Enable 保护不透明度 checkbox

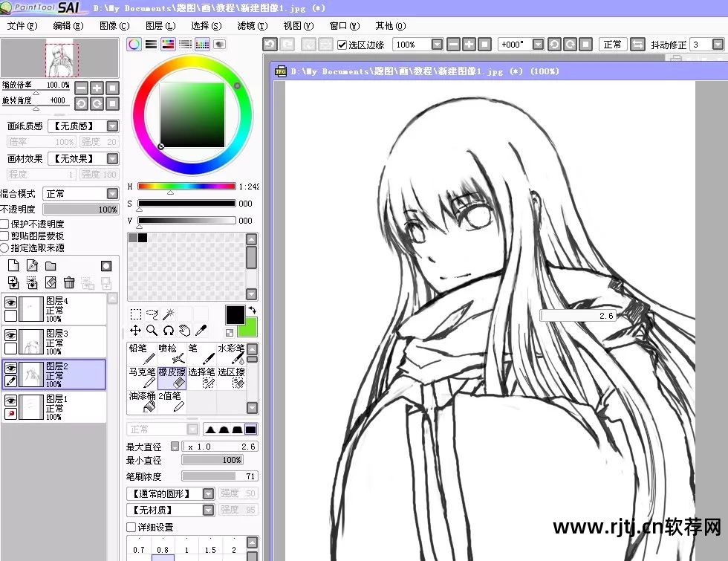point(4,224)
